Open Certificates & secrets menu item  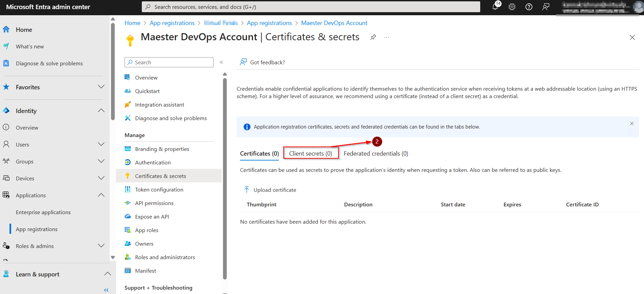click(x=169, y=176)
